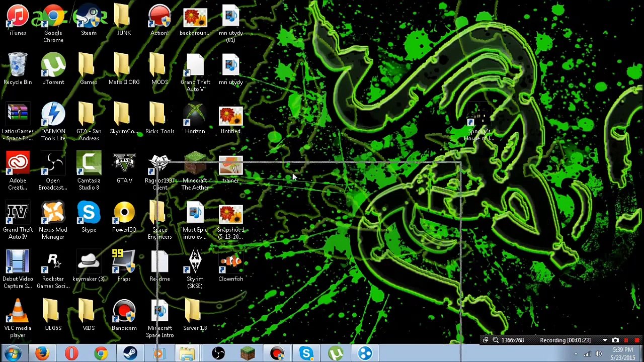Select the Open Broadcaster desktop shortcut

point(53,171)
